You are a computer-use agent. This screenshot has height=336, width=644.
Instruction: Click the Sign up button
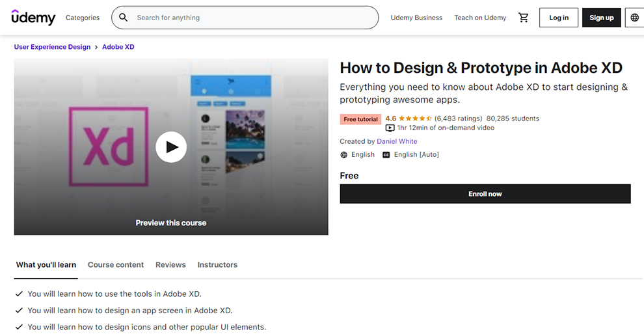tap(601, 18)
